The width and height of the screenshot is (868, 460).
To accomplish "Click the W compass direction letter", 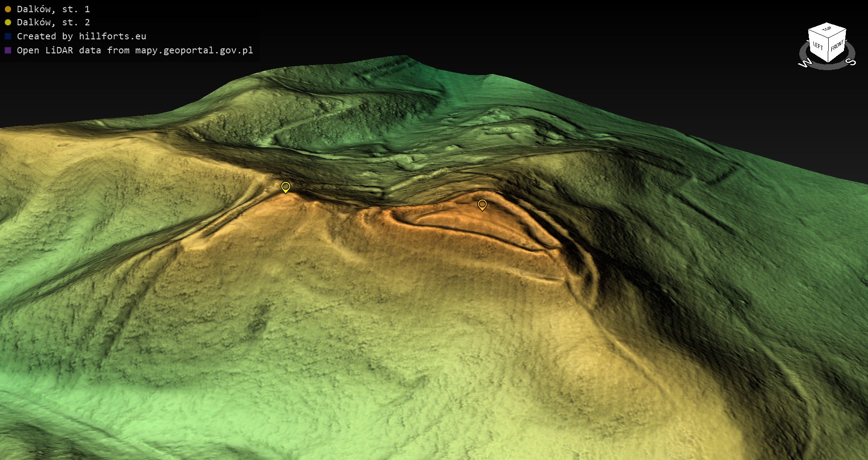I will point(804,63).
